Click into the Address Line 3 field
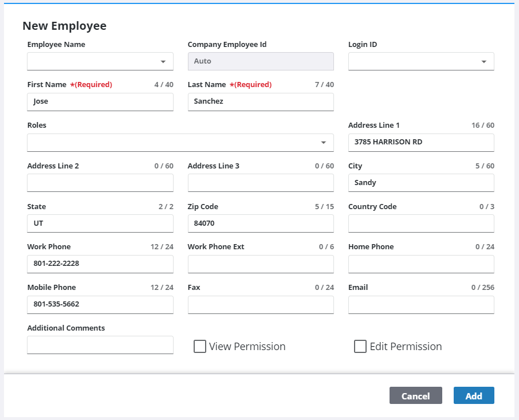The image size is (519, 420). (260, 183)
